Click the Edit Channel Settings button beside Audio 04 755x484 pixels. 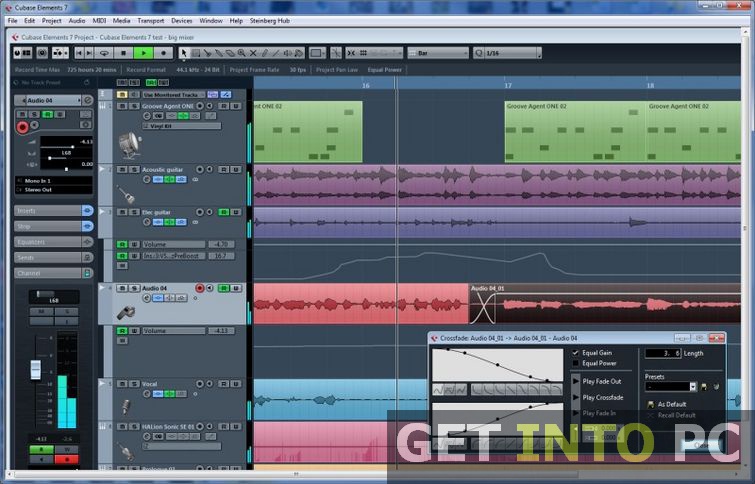point(88,100)
